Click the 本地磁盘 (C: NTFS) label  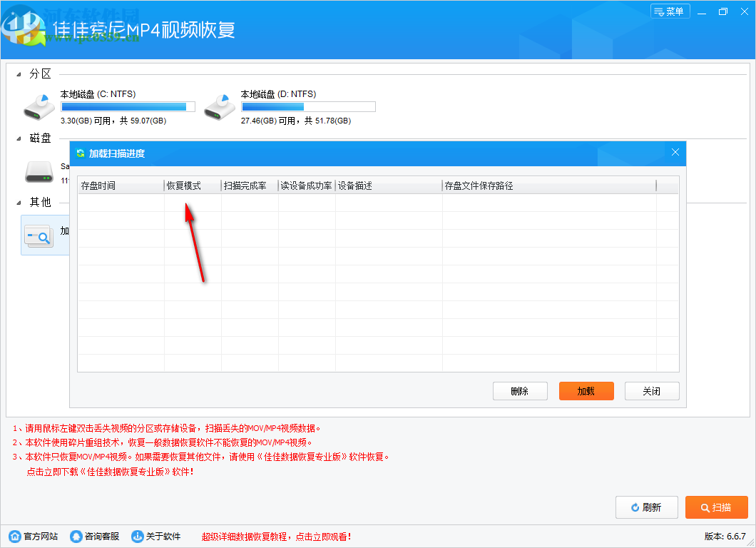coord(98,94)
